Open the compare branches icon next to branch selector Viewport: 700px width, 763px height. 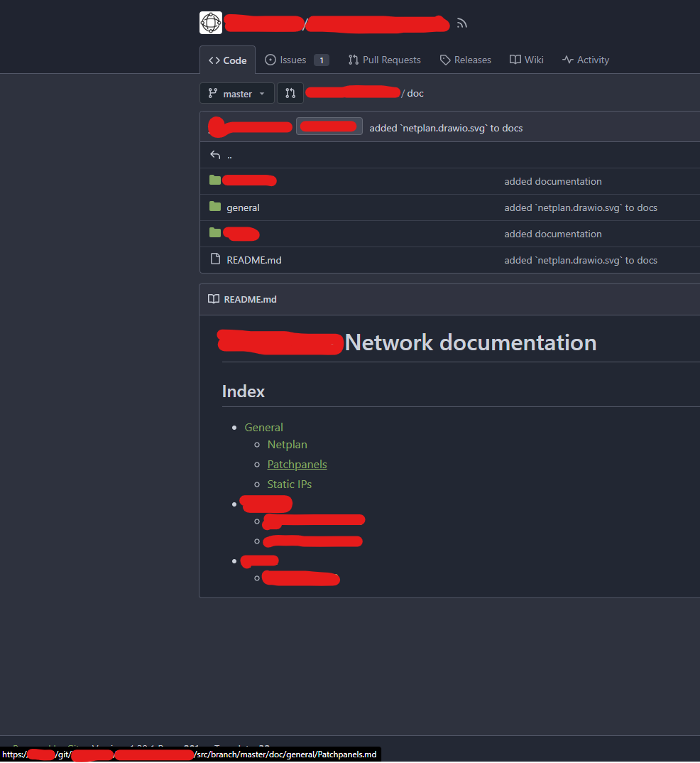tap(290, 93)
